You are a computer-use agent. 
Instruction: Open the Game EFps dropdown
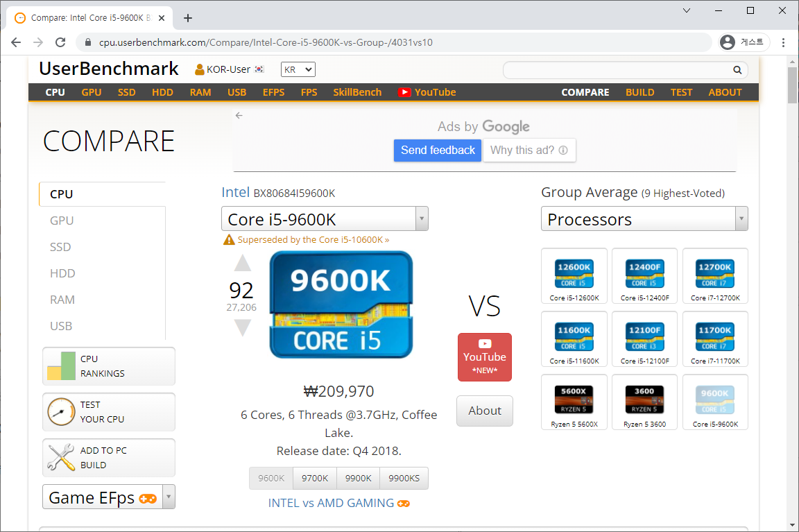pyautogui.click(x=108, y=497)
